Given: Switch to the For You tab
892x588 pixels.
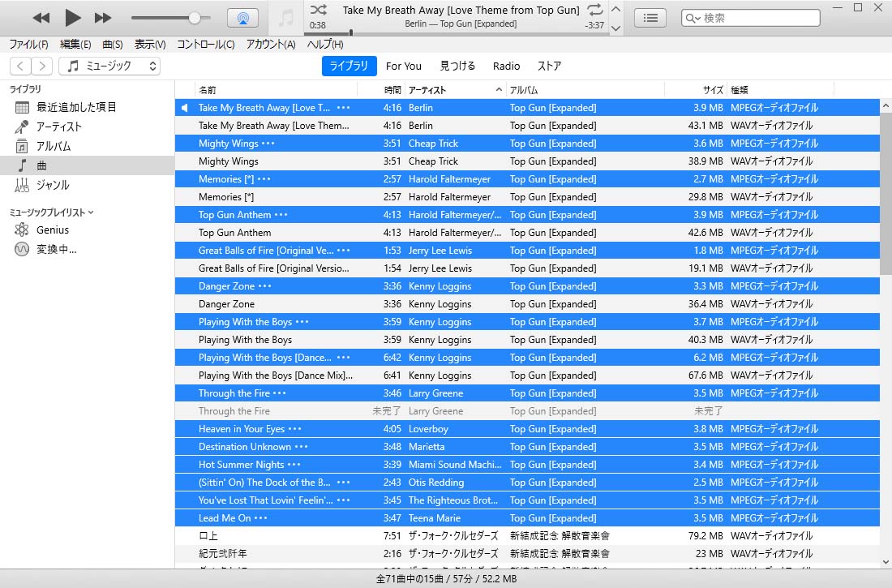Looking at the screenshot, I should [403, 67].
